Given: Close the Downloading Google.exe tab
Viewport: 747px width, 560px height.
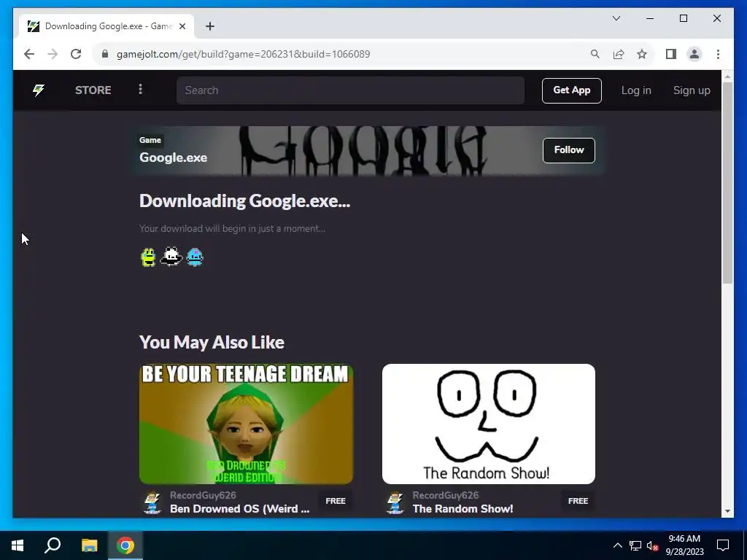Looking at the screenshot, I should [x=182, y=26].
